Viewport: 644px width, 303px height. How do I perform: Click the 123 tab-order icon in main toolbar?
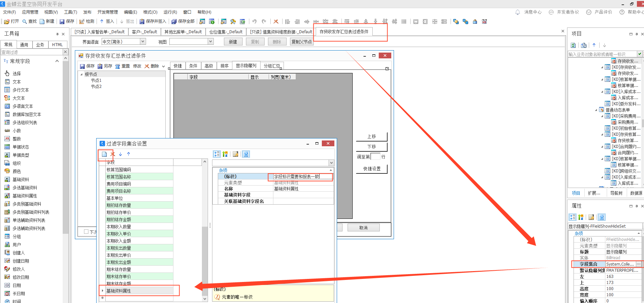tap(484, 21)
